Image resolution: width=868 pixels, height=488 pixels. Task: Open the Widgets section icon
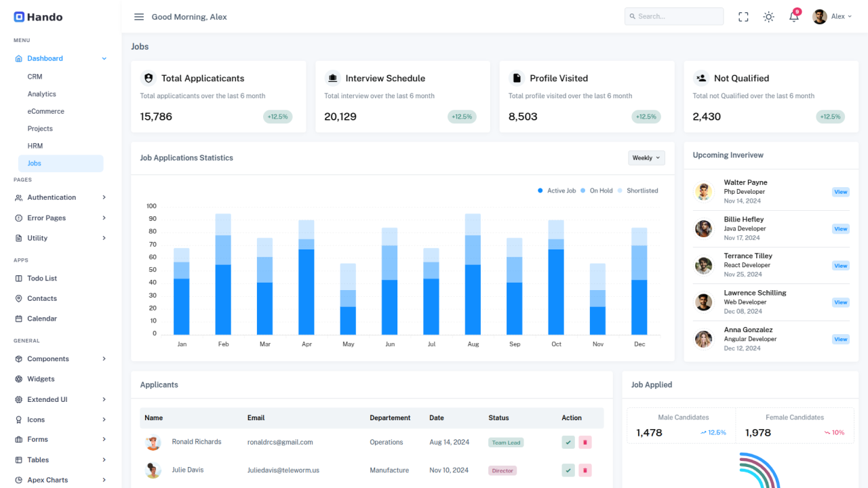coord(19,378)
